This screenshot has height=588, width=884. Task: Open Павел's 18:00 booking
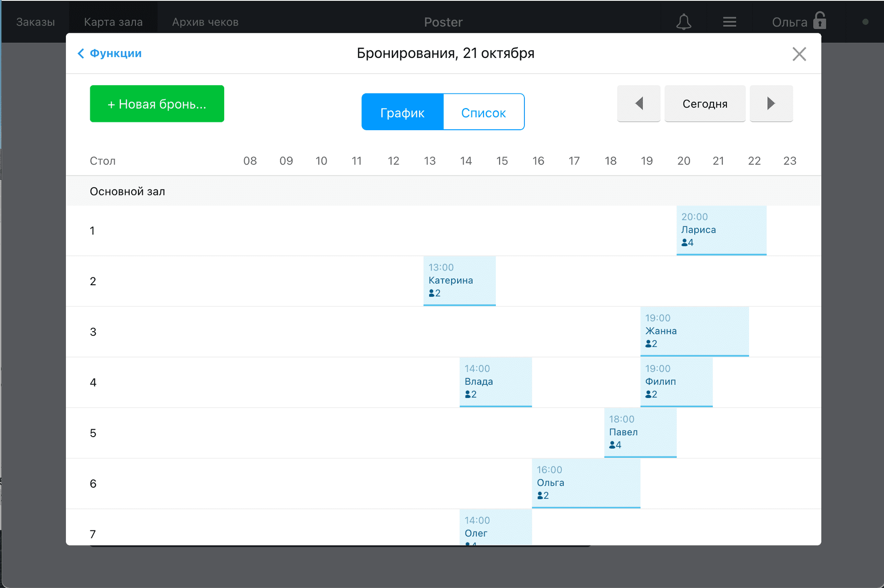point(640,432)
